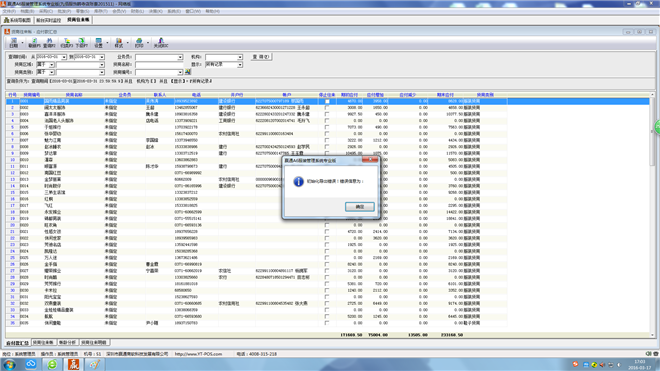
Task: Open the 帮助(H) menu
Action: pos(213,11)
